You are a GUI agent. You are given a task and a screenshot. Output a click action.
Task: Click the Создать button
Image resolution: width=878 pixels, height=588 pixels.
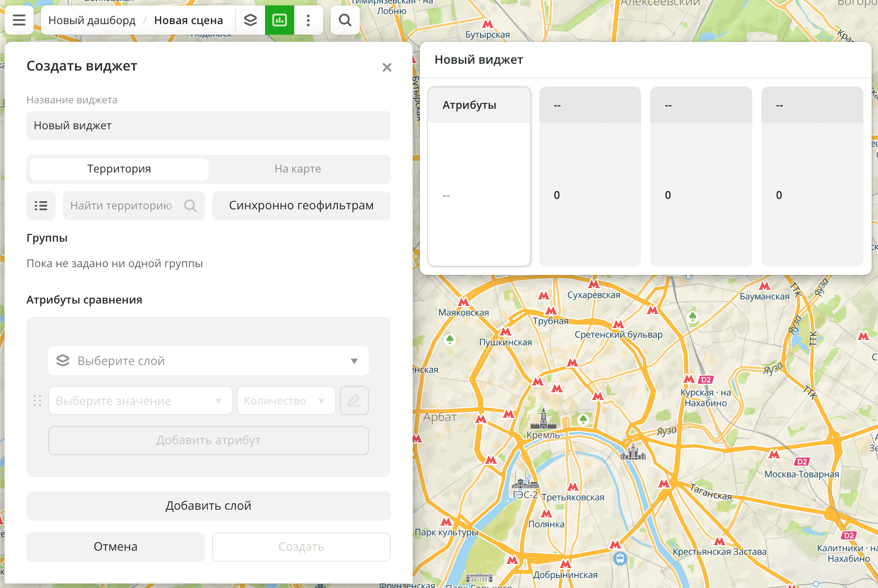tap(301, 547)
